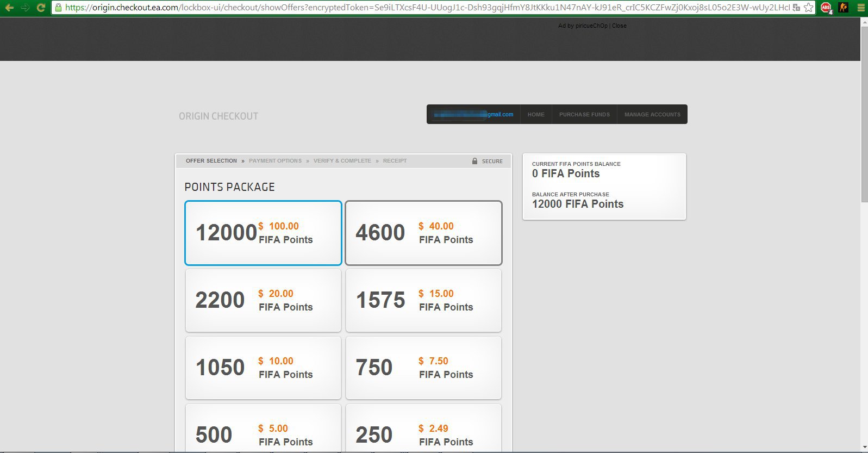Image resolution: width=868 pixels, height=453 pixels.
Task: Select the RECEIPT step
Action: (395, 161)
